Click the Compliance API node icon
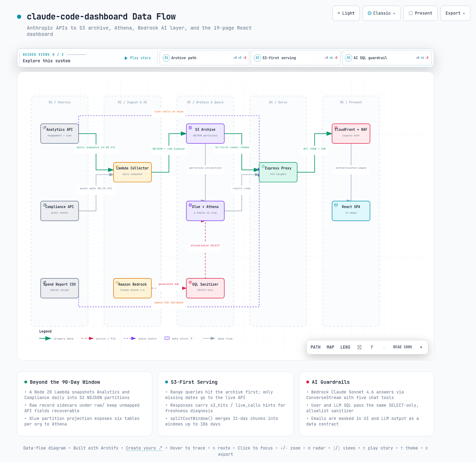 point(45,205)
